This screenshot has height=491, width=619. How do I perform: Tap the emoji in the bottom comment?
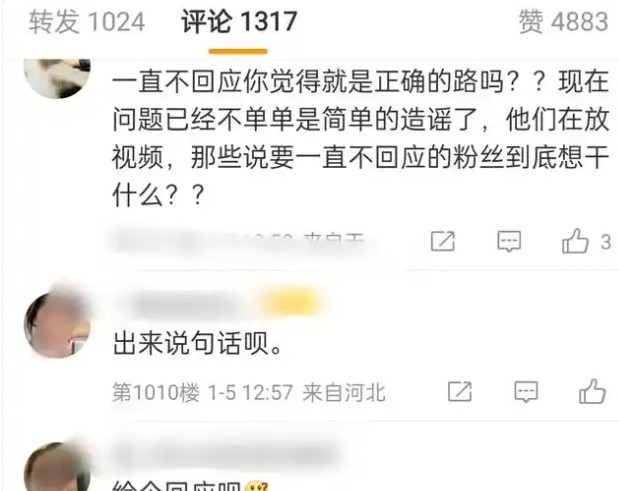(x=256, y=486)
